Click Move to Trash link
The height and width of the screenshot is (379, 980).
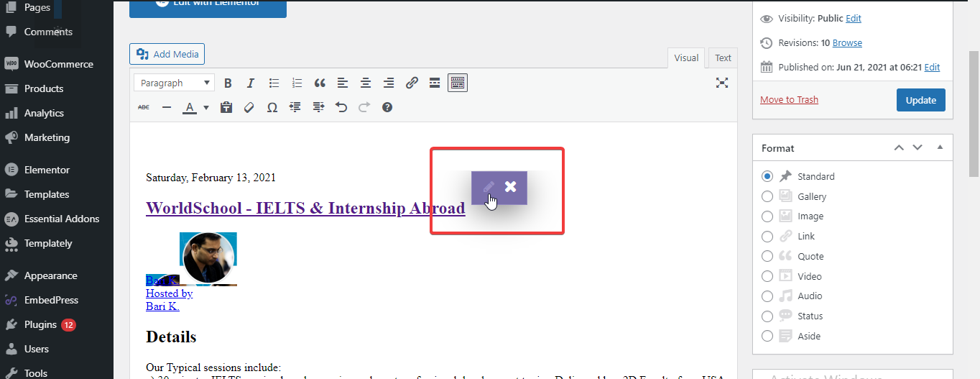789,100
